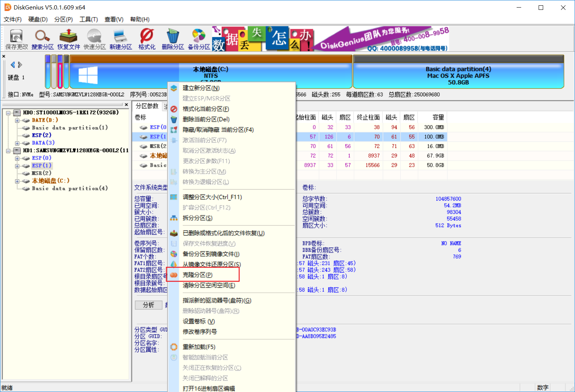
Task: Collapse the HD0 ST1000LM035 disk tree node
Action: click(8, 113)
